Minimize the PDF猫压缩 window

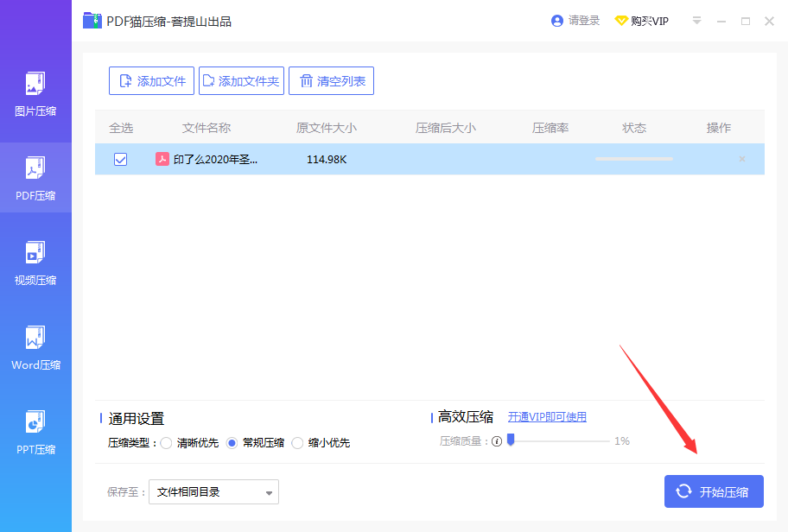(x=721, y=21)
